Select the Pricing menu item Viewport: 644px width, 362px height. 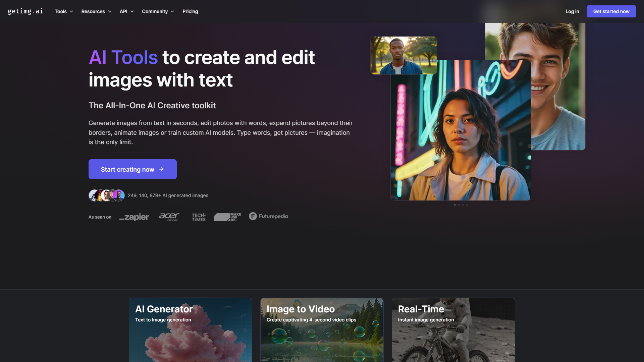pyautogui.click(x=190, y=11)
